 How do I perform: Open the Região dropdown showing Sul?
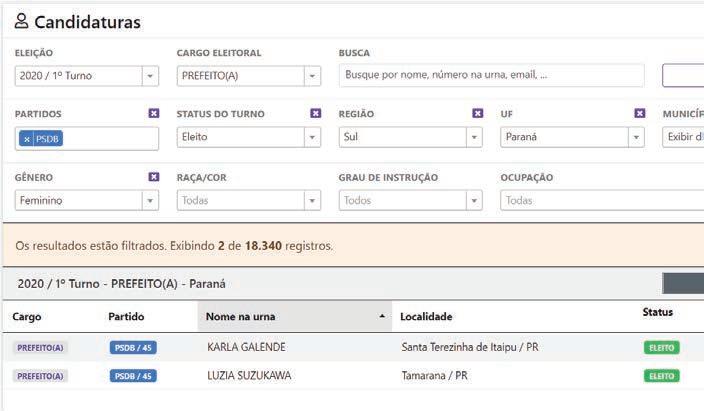(x=474, y=138)
